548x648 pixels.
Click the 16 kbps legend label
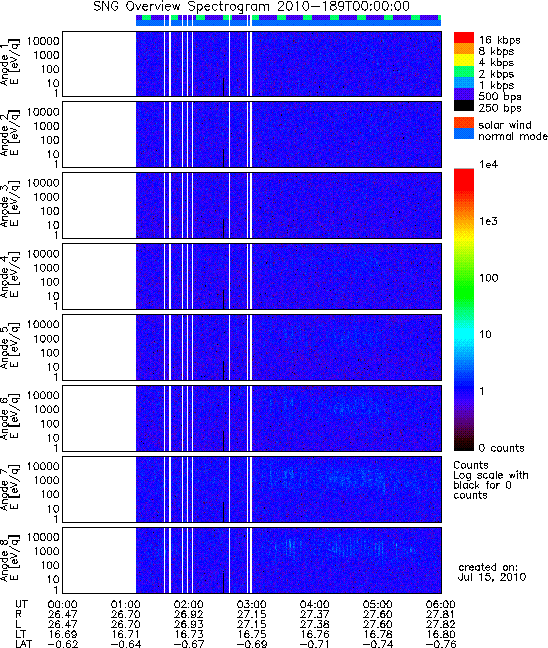[500, 40]
